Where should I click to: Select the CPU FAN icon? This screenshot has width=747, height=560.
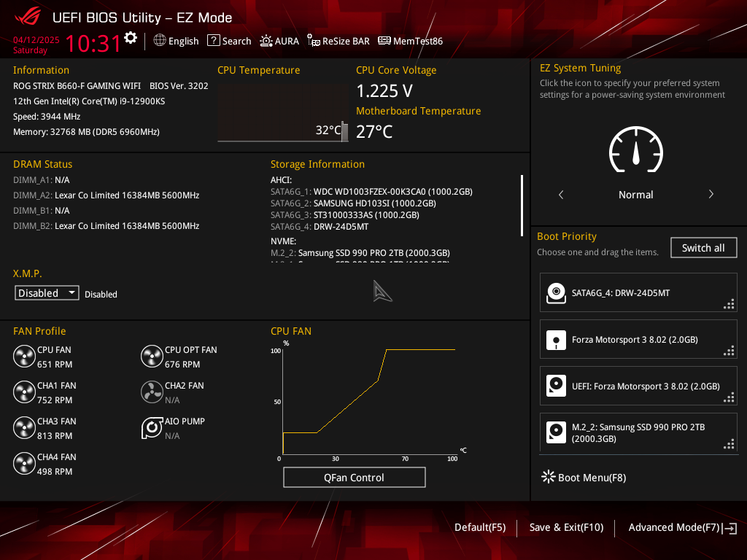24,357
